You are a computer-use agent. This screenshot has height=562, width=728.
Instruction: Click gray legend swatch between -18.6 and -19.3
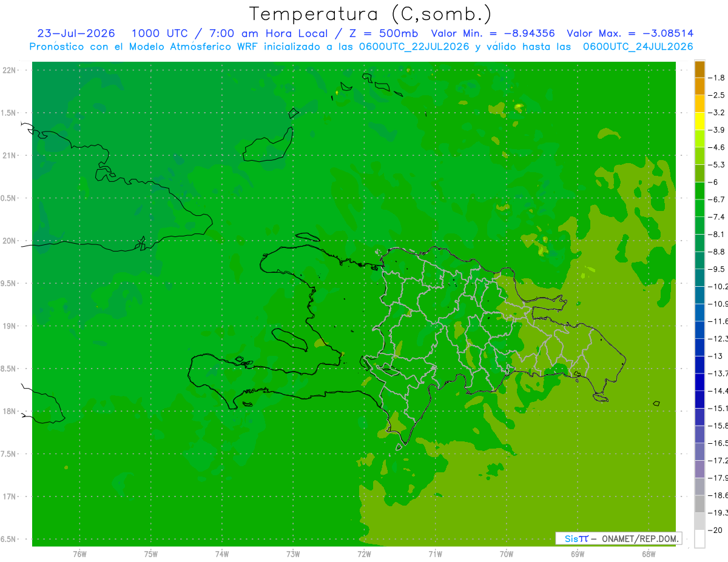point(699,504)
